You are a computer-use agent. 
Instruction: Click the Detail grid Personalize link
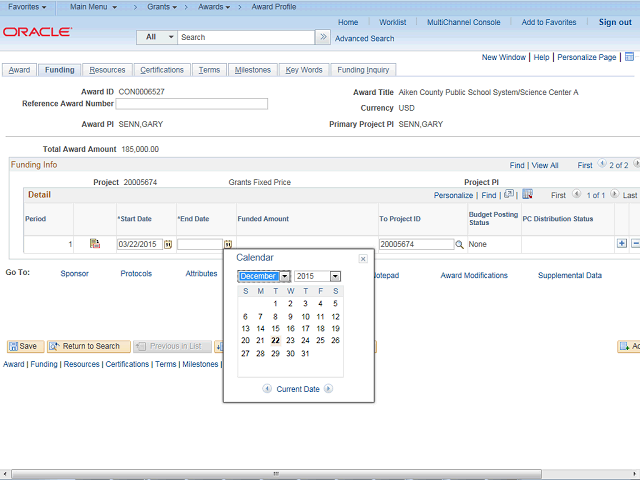453,195
